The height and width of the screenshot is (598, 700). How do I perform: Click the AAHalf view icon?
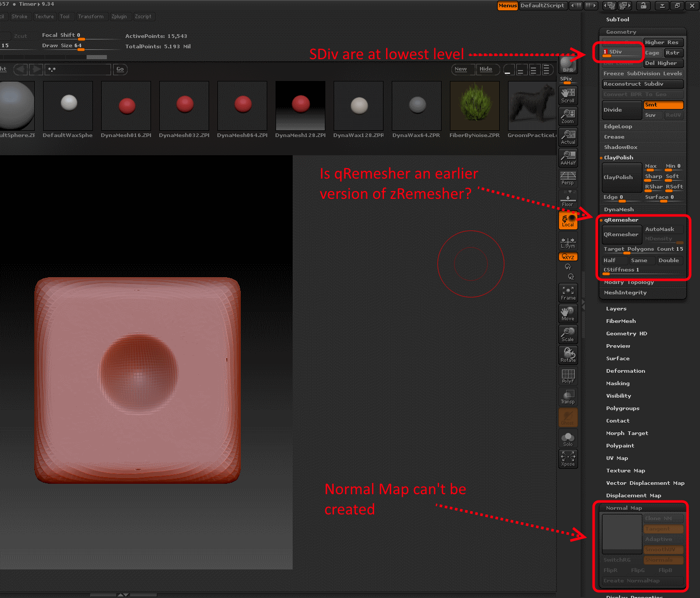point(568,158)
